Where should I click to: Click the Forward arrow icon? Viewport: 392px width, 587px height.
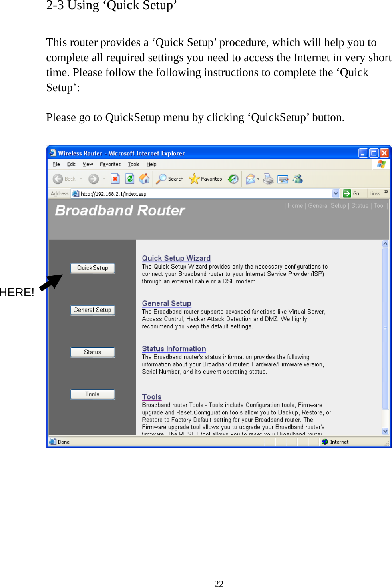tap(94, 179)
